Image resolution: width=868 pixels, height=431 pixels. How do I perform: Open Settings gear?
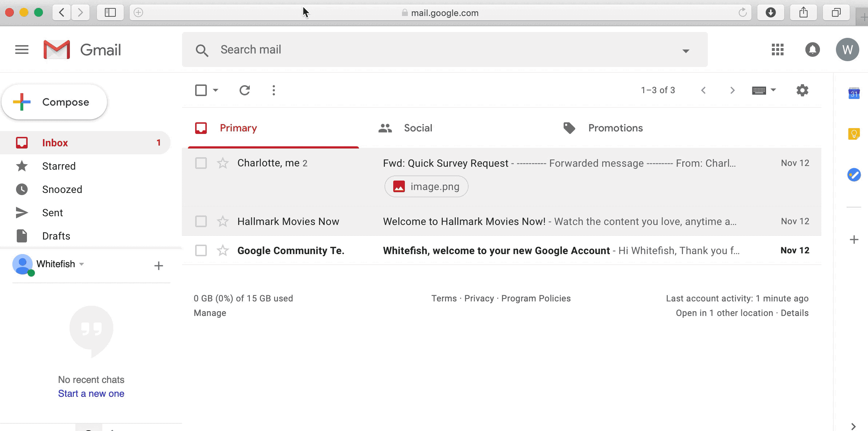pyautogui.click(x=802, y=90)
